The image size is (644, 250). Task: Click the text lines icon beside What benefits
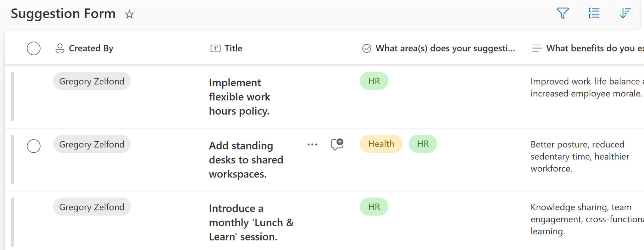[x=536, y=48]
